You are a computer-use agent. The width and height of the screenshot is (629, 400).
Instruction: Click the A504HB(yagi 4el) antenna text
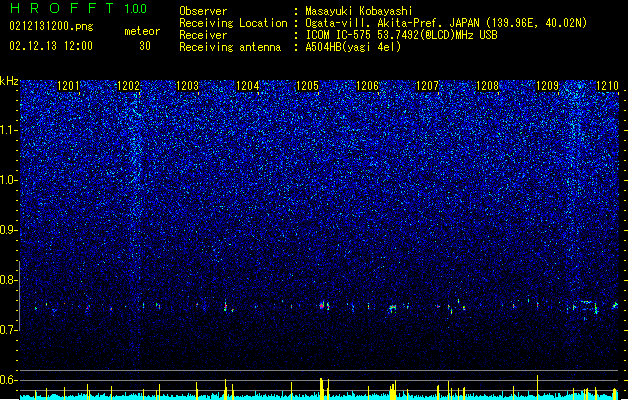353,47
